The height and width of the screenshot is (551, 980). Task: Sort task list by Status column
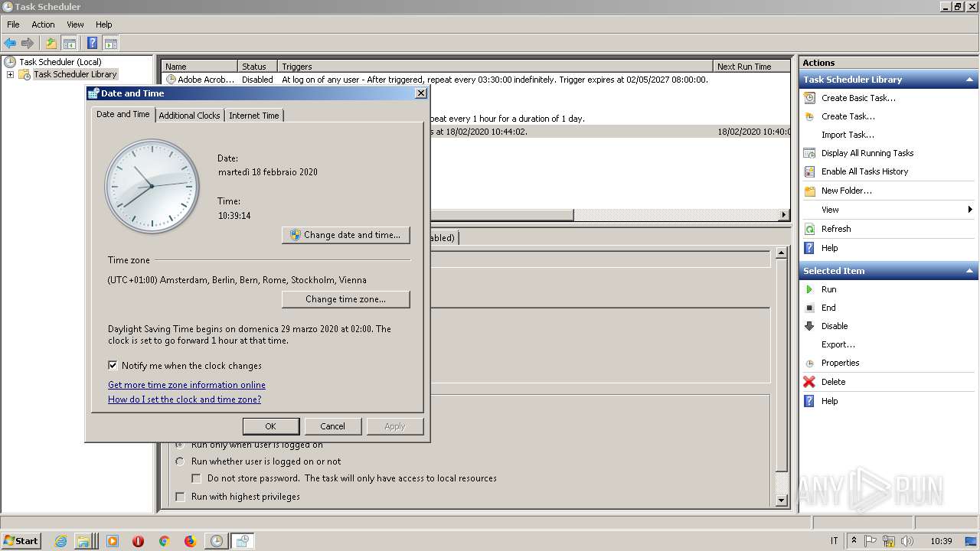pyautogui.click(x=256, y=67)
